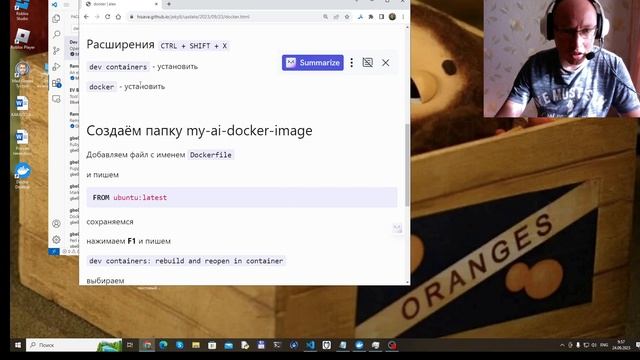Open the browser extensions puzzle icon

click(x=371, y=17)
